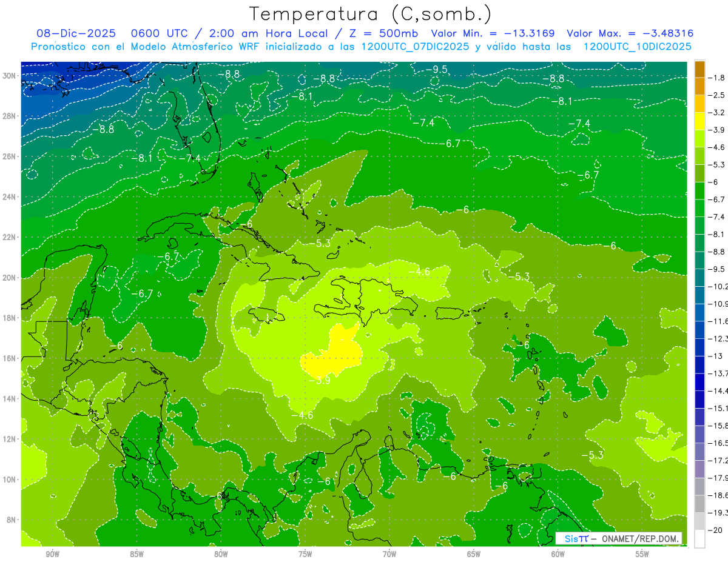Click the colorbar label "-3.2"

pos(717,113)
